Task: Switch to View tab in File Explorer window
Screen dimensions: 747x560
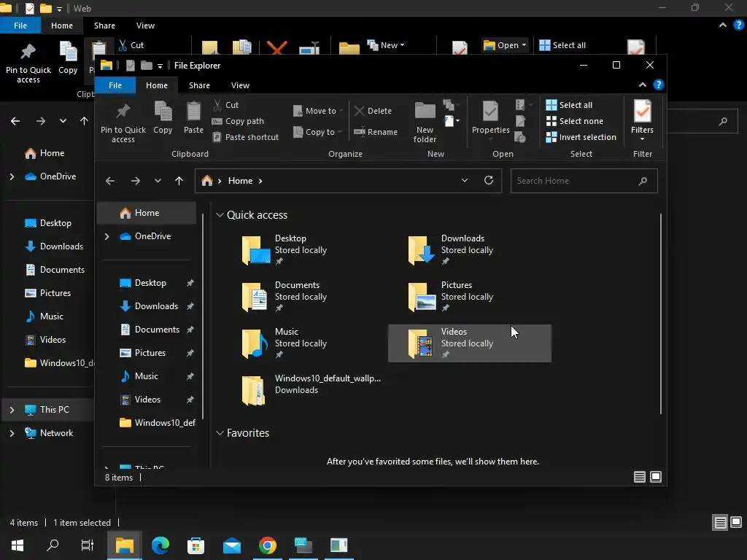Action: tap(240, 85)
